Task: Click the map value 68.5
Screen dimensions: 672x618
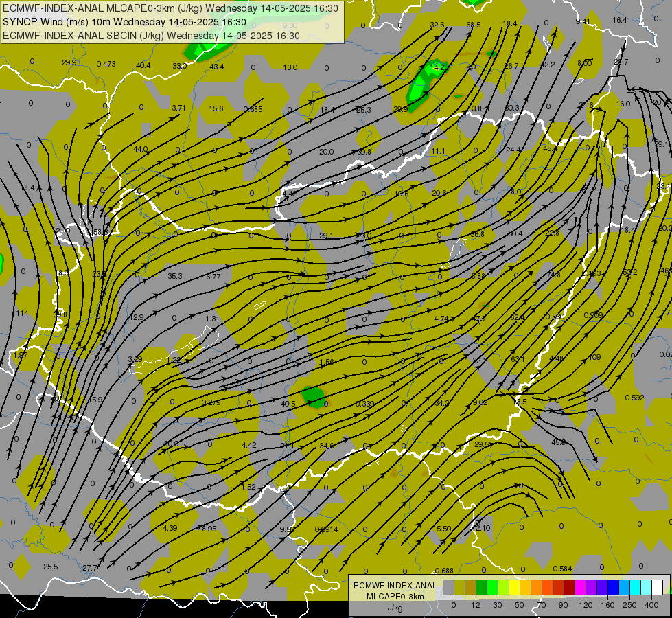Action: click(474, 25)
